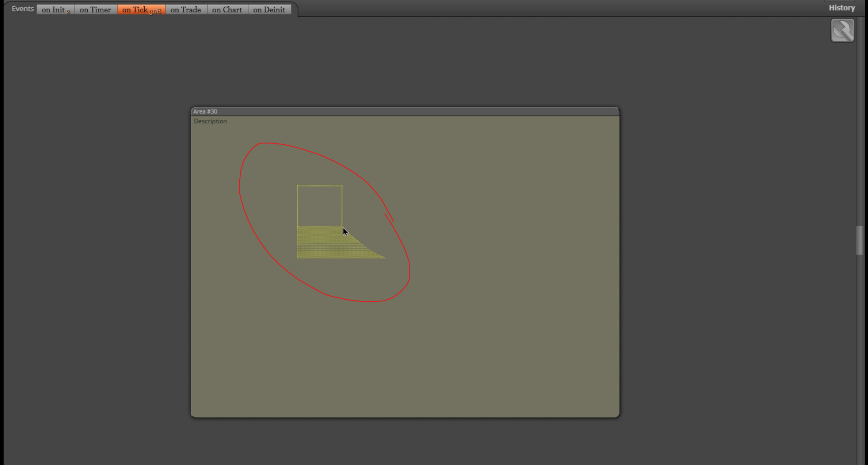Open the on Init events tab

(x=56, y=10)
